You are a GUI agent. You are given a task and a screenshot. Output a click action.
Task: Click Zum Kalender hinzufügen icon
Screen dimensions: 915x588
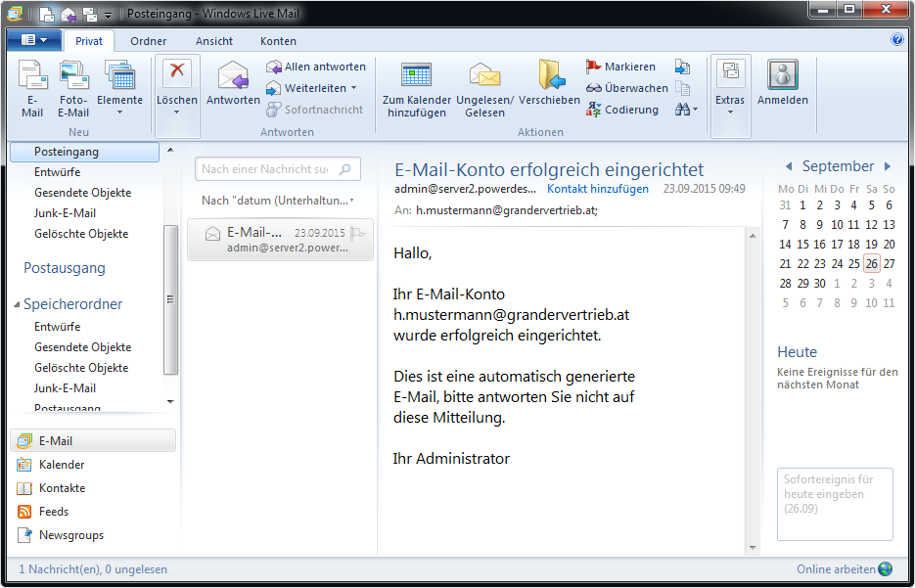click(417, 76)
